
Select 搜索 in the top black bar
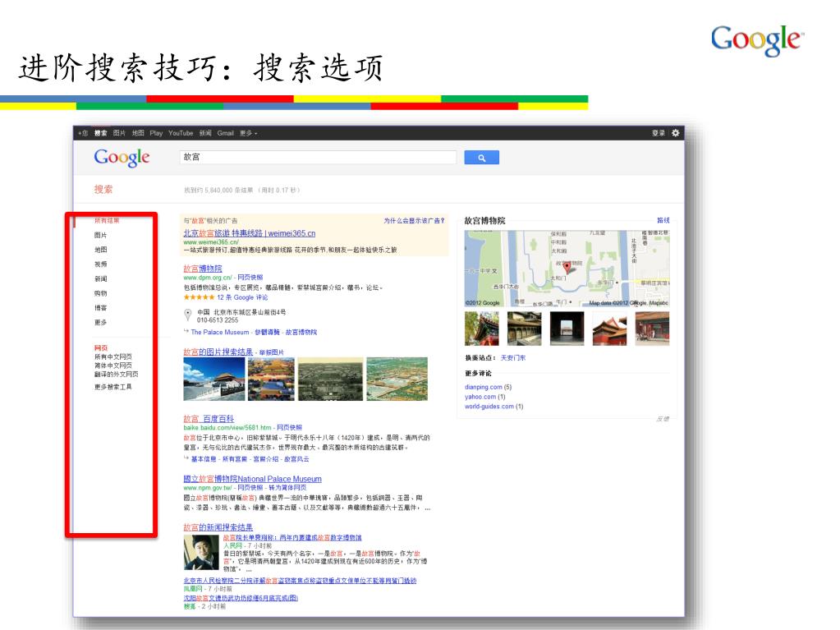101,133
